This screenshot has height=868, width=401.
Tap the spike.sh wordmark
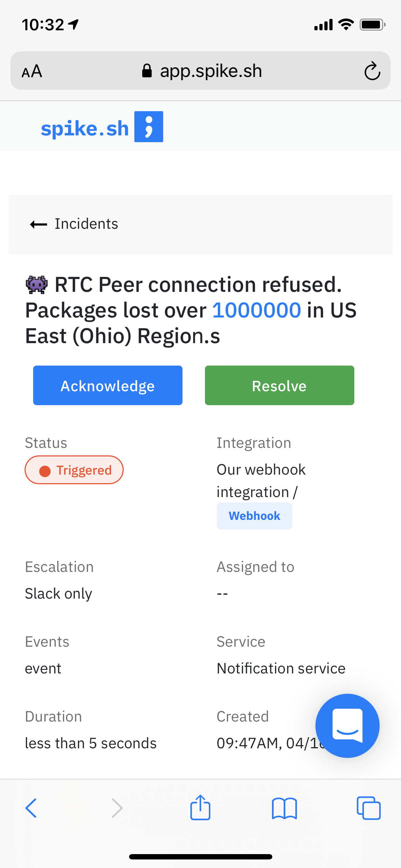pyautogui.click(x=85, y=128)
